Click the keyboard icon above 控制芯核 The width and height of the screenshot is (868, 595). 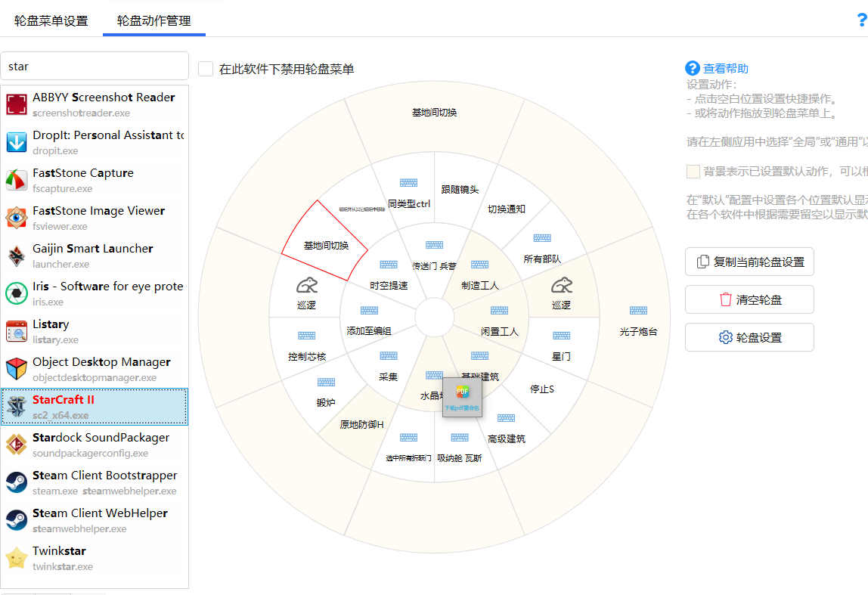coord(307,336)
